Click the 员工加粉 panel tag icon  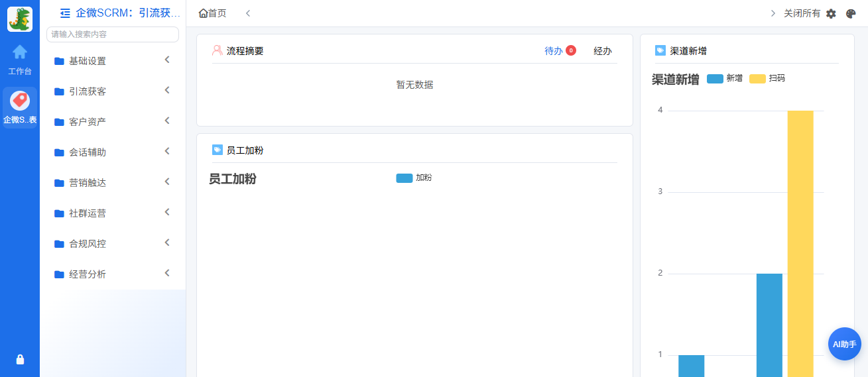217,150
